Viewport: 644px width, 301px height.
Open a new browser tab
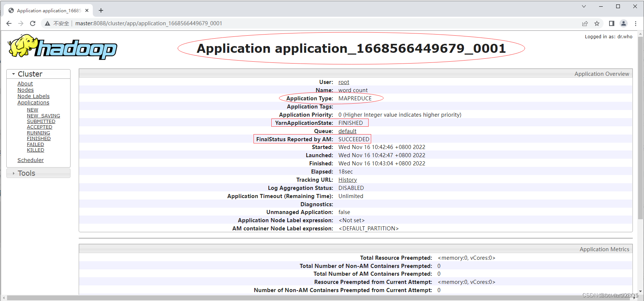point(101,10)
